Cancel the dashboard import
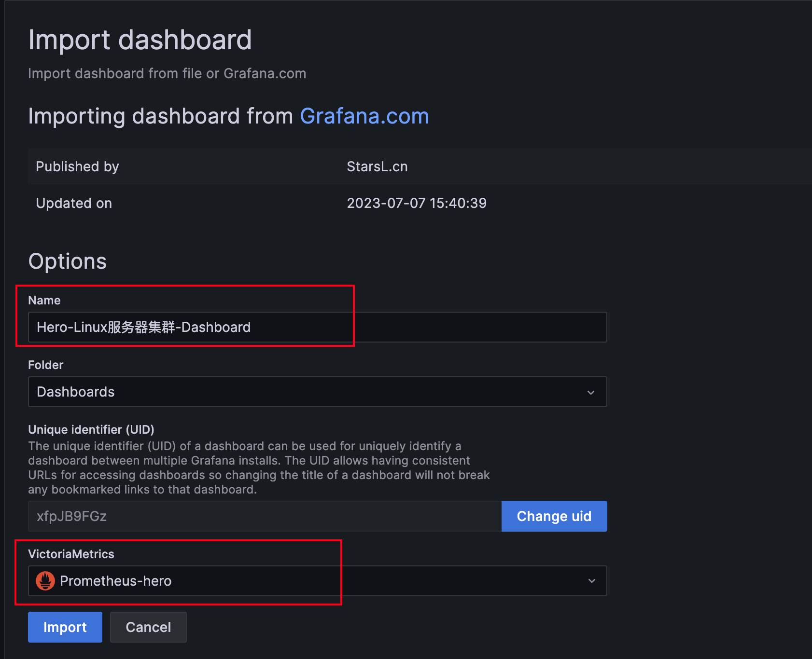The height and width of the screenshot is (659, 812). (x=148, y=627)
